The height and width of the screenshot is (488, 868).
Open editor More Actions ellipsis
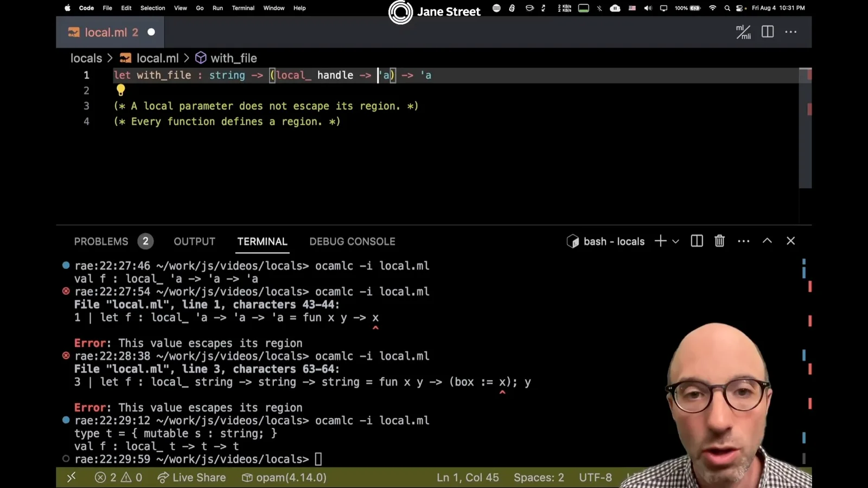791,32
